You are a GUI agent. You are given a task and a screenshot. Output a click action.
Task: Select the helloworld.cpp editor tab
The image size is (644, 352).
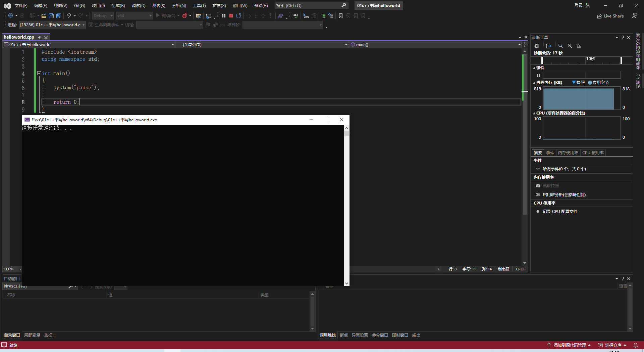pyautogui.click(x=19, y=37)
